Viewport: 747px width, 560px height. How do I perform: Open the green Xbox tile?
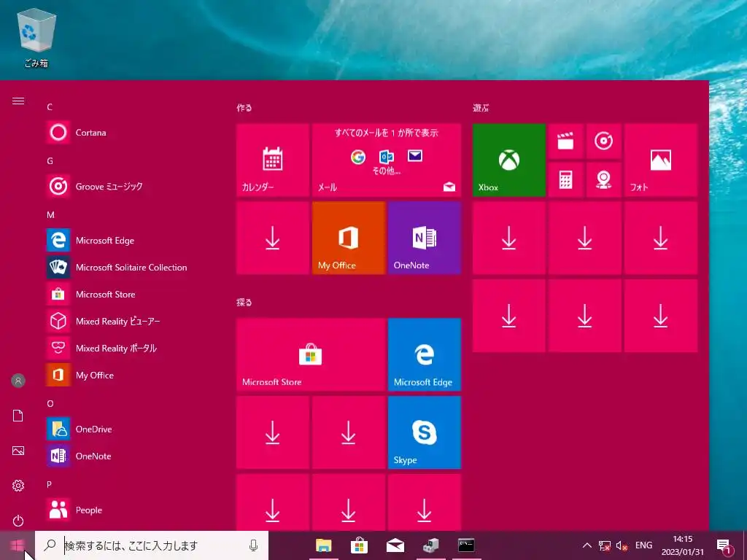tap(508, 160)
